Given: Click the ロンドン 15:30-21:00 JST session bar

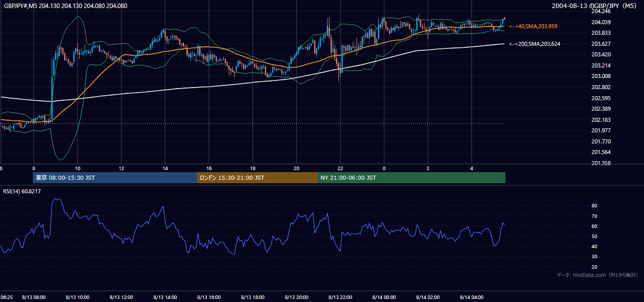Looking at the screenshot, I should pos(257,178).
